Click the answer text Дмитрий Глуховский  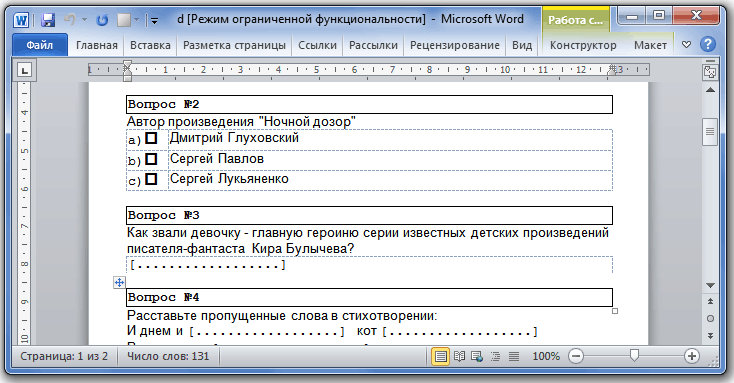[x=234, y=138]
